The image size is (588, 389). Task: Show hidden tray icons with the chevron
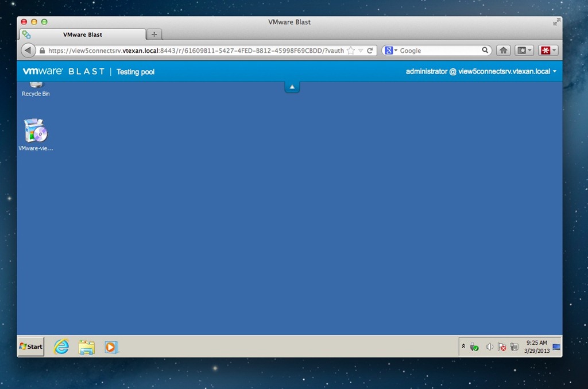pyautogui.click(x=463, y=346)
